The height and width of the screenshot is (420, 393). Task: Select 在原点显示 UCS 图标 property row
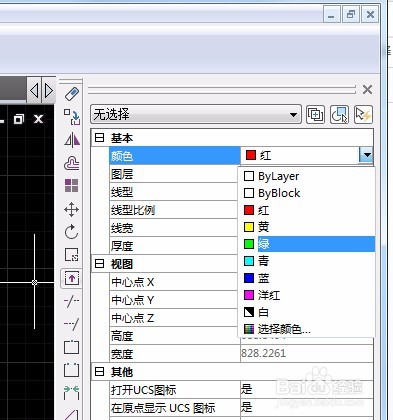241,408
